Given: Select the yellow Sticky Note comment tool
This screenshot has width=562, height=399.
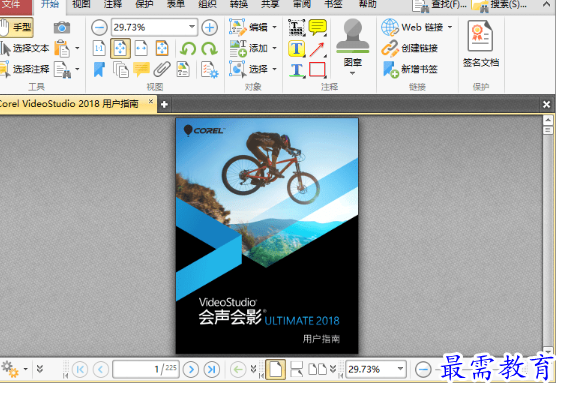Looking at the screenshot, I should [x=318, y=28].
